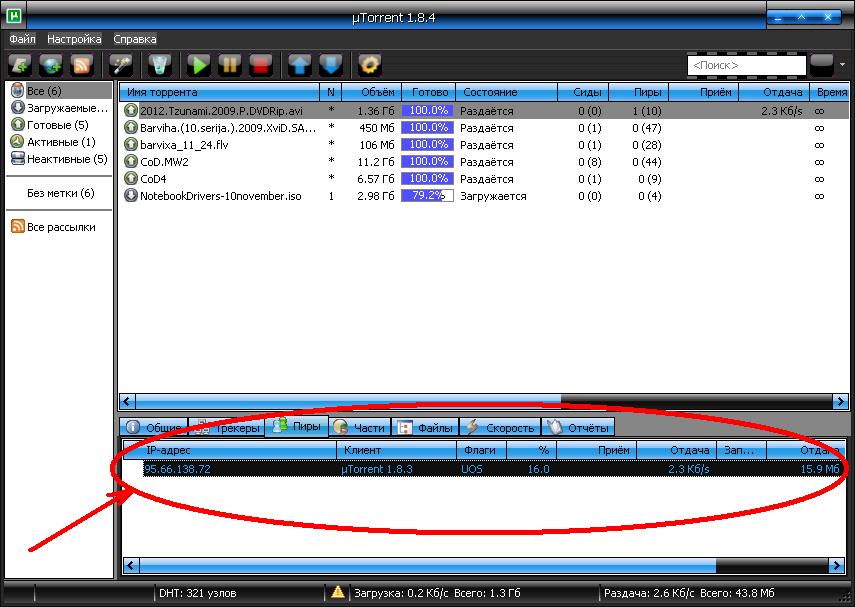Screen dimensions: 855x607
Task: Click the Все category icon
Action: pyautogui.click(x=17, y=91)
